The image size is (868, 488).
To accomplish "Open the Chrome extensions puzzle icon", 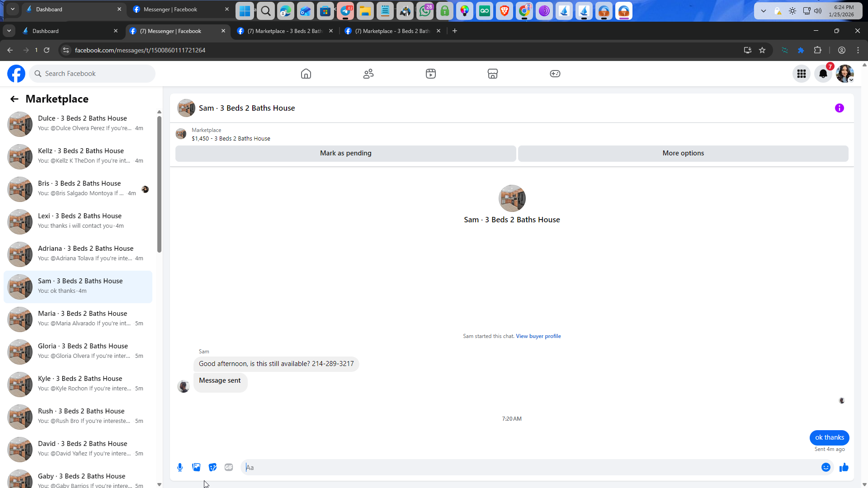I will tap(818, 50).
